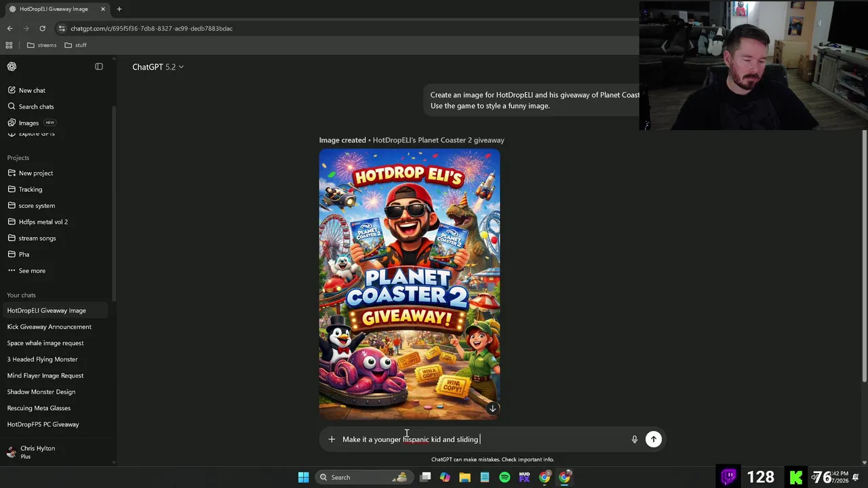This screenshot has height=488, width=868.
Task: Click the browser address bar URL
Action: click(151, 28)
